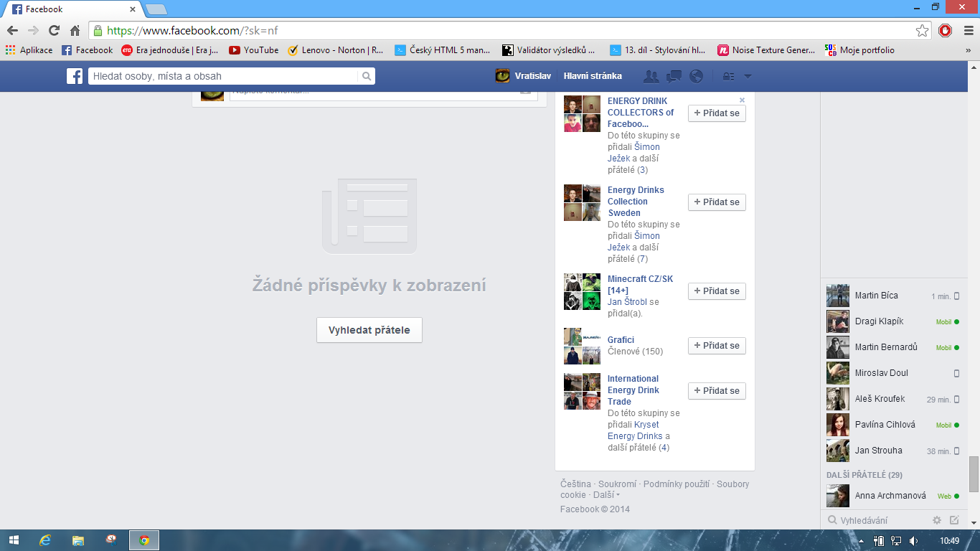Join ENERGY DRINK COLLECTORS group
This screenshot has width=980, height=551.
717,113
